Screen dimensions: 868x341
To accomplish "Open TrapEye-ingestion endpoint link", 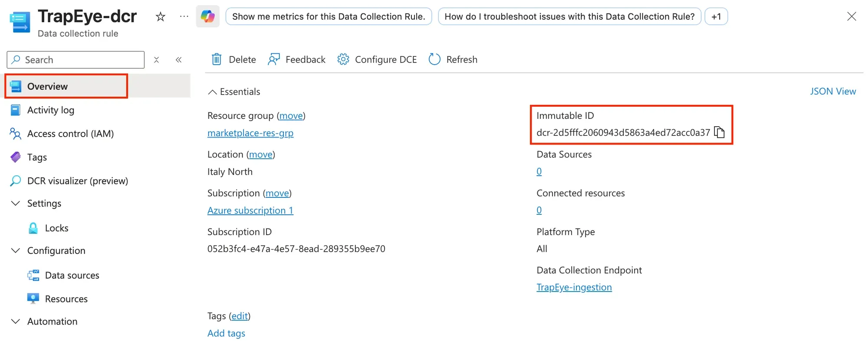I will click(x=574, y=287).
